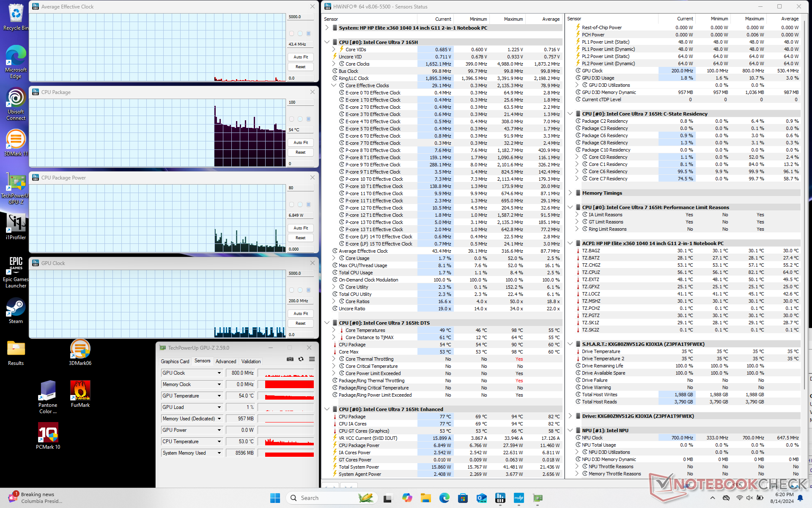812x508 pixels.
Task: Launch Steam from the desktop
Action: click(x=16, y=311)
